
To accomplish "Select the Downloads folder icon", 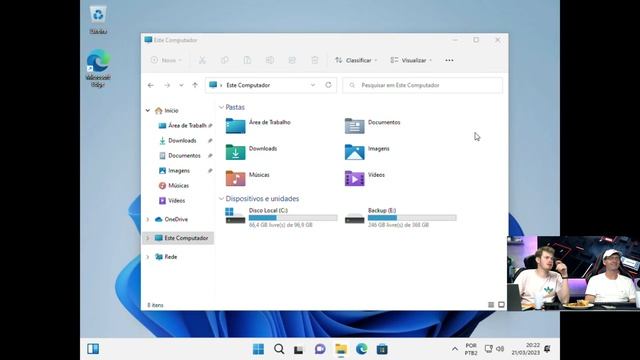I will tap(236, 152).
